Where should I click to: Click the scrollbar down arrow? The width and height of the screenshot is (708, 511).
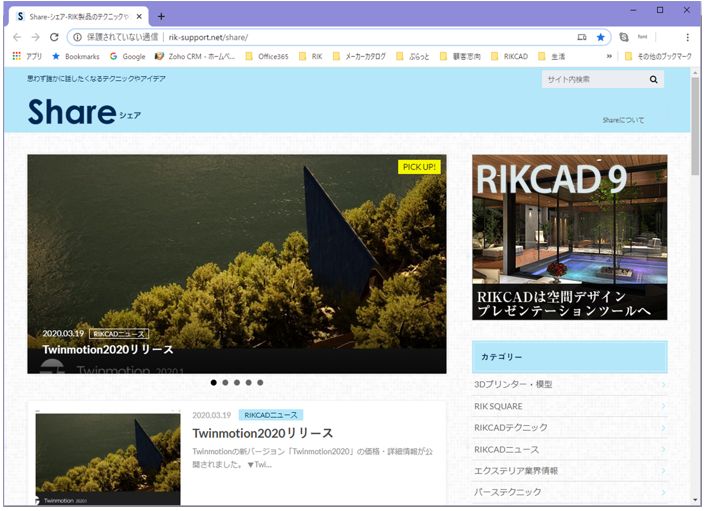(x=695, y=500)
